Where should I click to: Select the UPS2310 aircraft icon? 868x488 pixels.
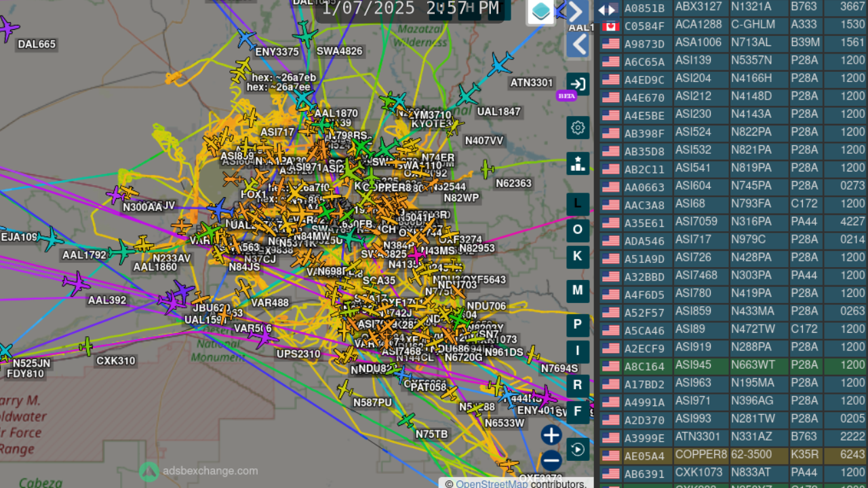point(262,336)
